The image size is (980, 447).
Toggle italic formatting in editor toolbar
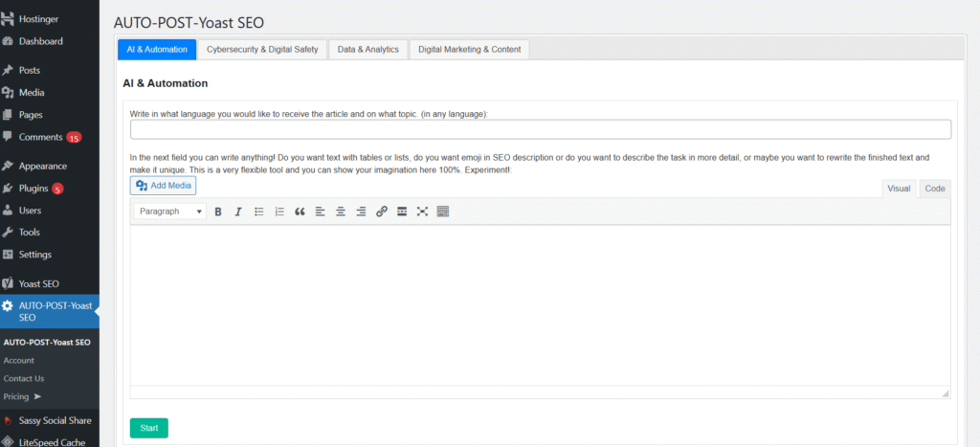238,212
